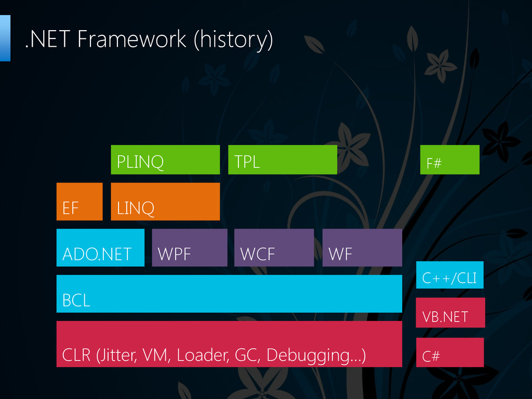Select the TPL green block

click(x=283, y=160)
